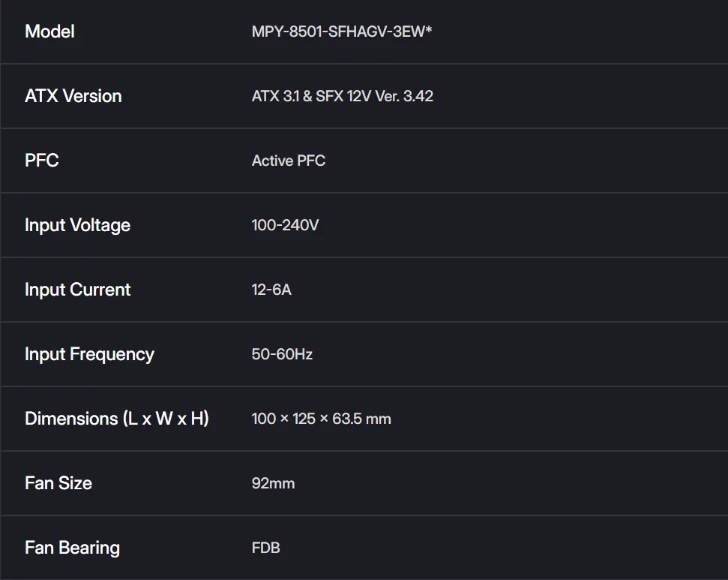This screenshot has height=580, width=728.
Task: Click the 100-240V voltage value
Action: point(285,225)
